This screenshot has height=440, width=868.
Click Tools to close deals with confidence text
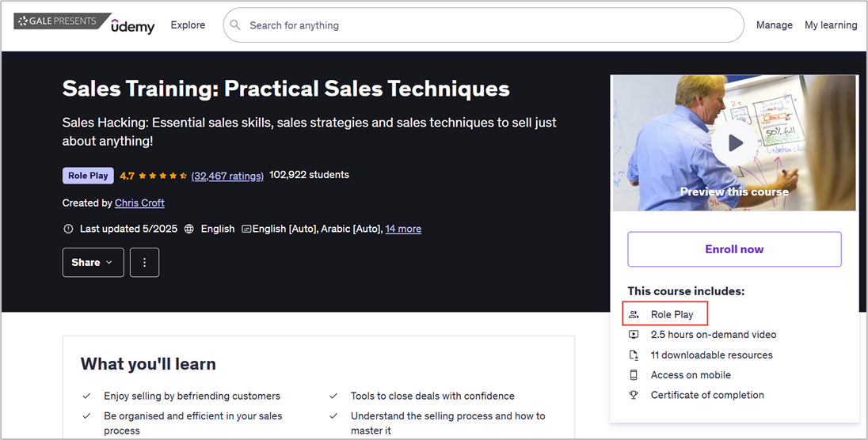pyautogui.click(x=432, y=396)
